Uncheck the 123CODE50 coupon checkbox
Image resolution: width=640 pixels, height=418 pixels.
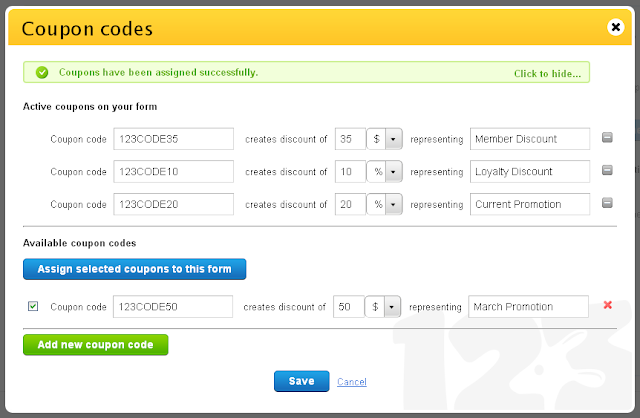(x=33, y=306)
